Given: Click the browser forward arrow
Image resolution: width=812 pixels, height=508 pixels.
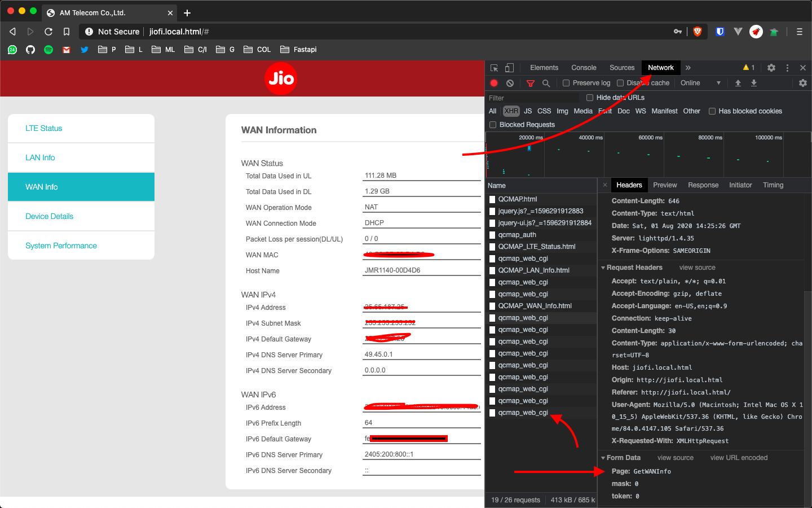Looking at the screenshot, I should pos(30,32).
